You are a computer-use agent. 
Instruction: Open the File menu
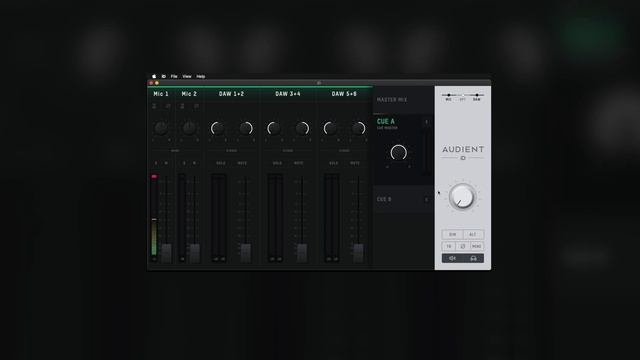click(x=174, y=76)
